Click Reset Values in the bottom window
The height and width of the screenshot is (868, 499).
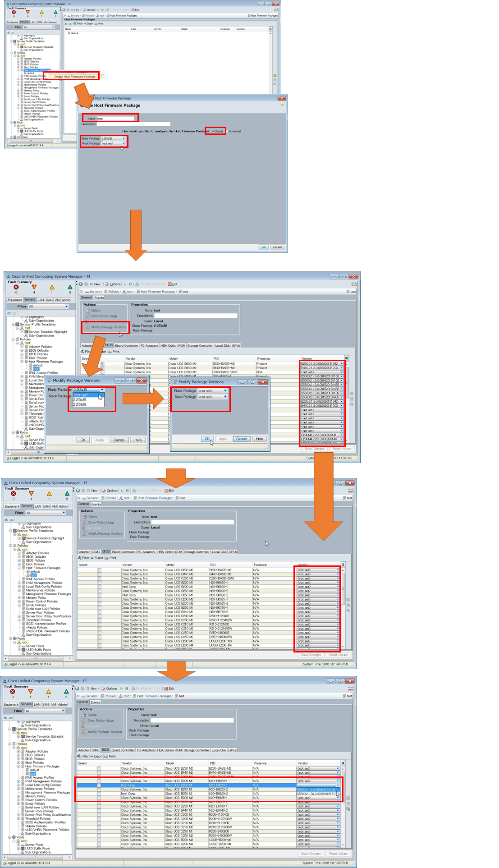coord(338,854)
